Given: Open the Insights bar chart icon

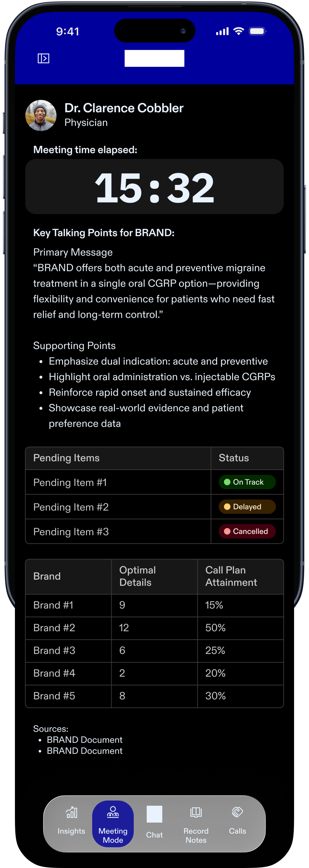Looking at the screenshot, I should 71,812.
